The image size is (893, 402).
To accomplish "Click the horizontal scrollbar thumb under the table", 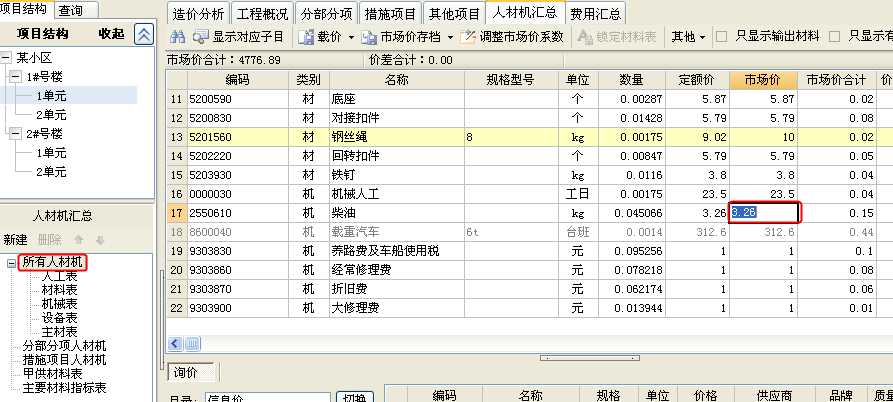I will (192, 343).
